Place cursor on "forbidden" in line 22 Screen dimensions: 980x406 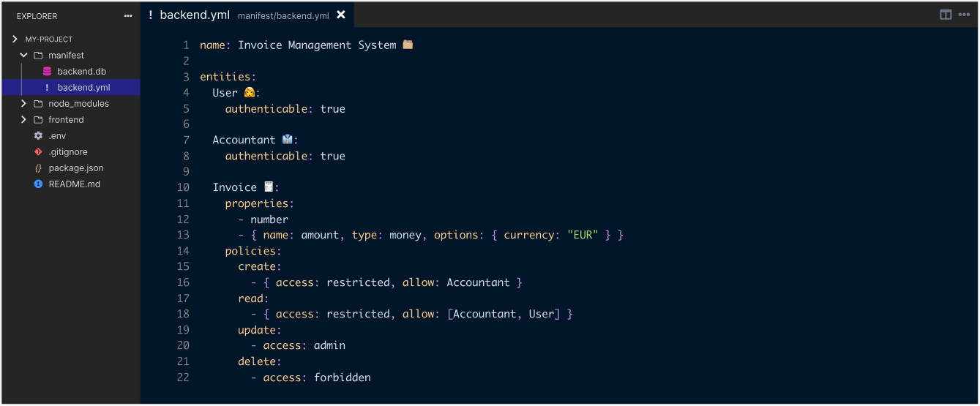342,377
